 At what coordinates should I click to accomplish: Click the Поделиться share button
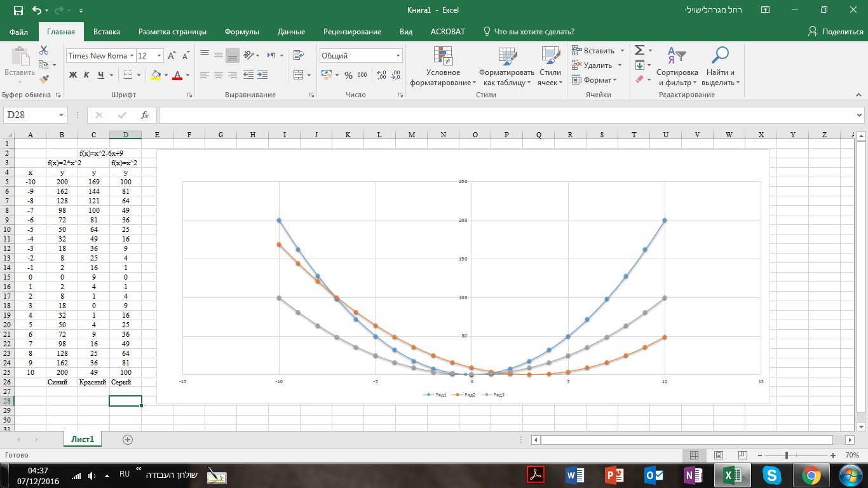tap(836, 32)
